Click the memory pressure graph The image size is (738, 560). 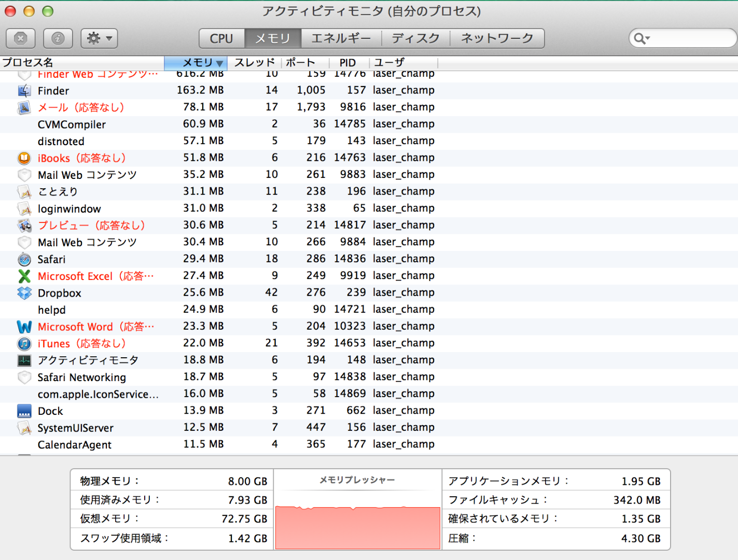point(357,526)
